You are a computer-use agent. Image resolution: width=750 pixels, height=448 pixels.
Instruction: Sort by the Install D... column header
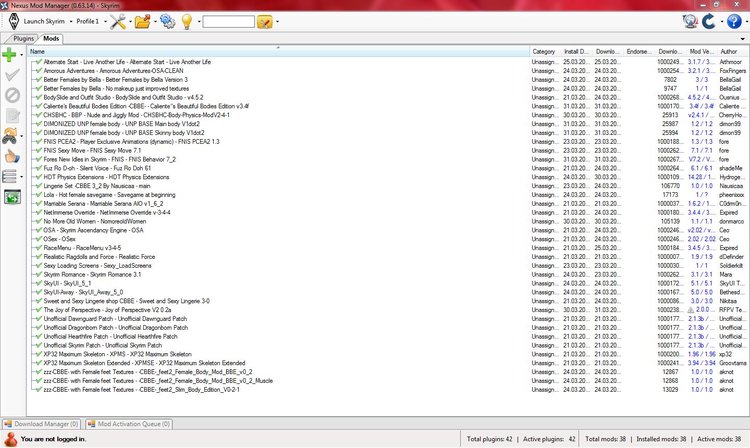point(576,51)
